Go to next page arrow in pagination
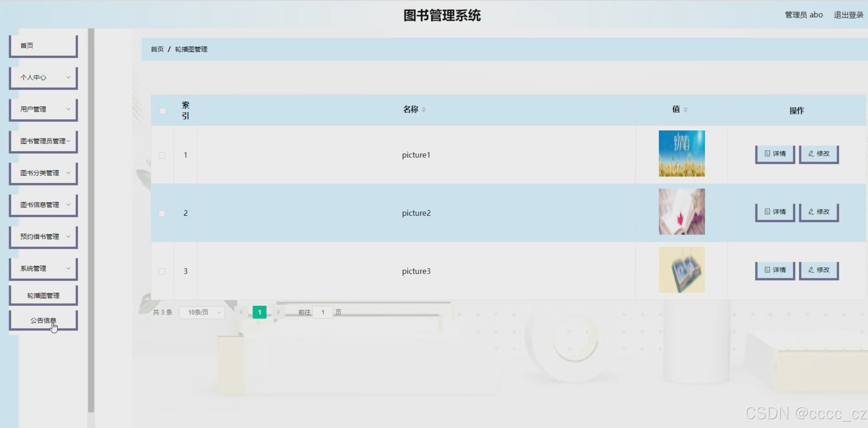 tap(278, 312)
